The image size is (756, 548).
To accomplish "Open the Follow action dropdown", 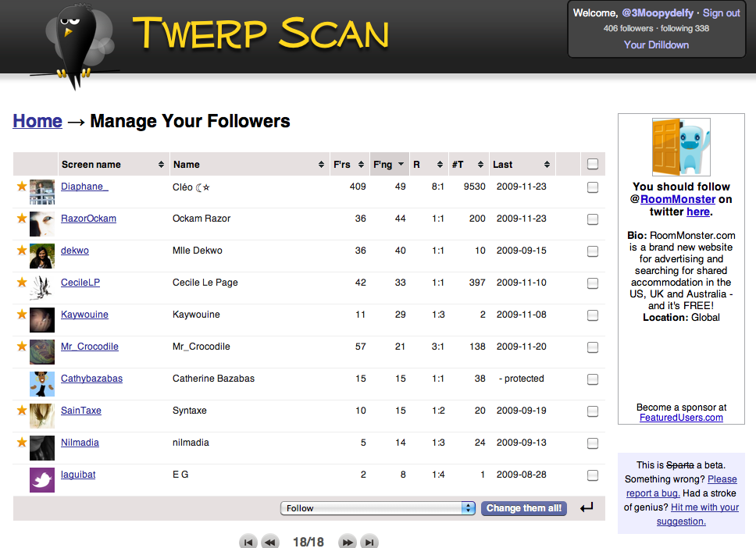I will 377,508.
